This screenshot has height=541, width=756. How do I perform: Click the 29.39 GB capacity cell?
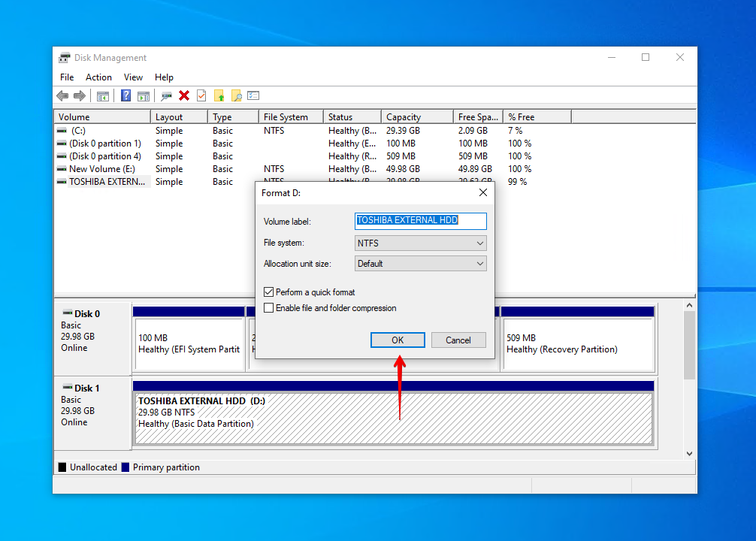[x=403, y=131]
